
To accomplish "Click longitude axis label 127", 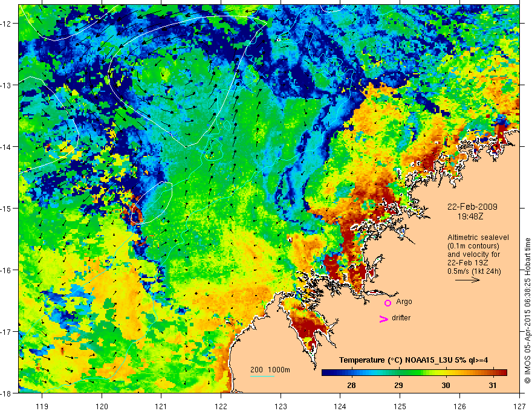I will (519, 406).
